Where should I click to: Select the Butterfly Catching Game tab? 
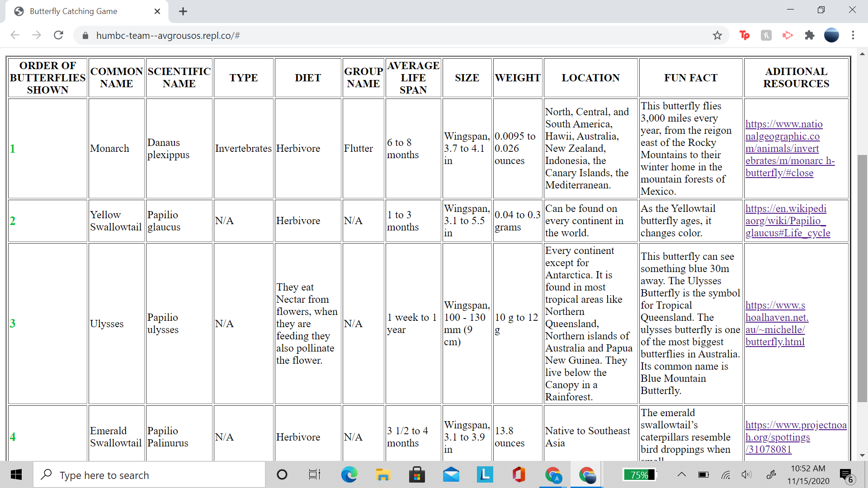(x=73, y=11)
